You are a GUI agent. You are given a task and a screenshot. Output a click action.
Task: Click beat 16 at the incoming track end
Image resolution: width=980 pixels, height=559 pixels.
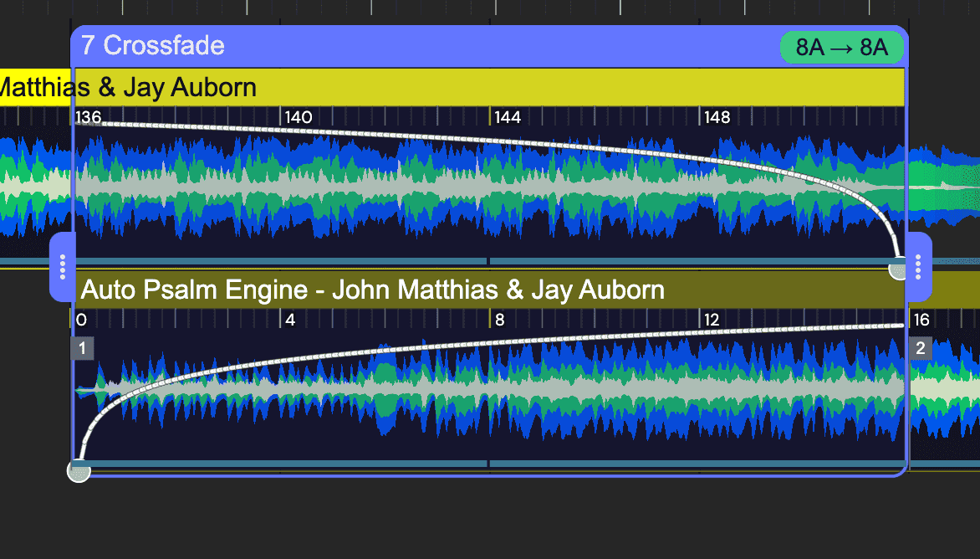921,320
